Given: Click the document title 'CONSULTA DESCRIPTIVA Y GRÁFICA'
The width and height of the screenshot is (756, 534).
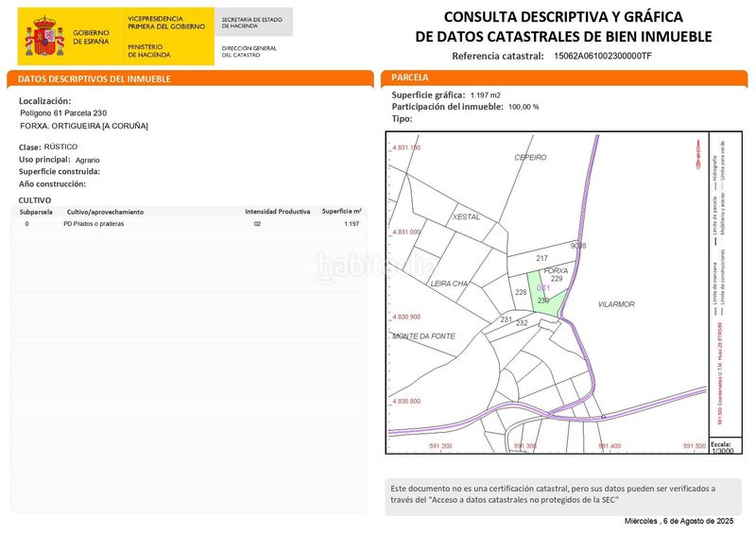Looking at the screenshot, I should [x=563, y=17].
